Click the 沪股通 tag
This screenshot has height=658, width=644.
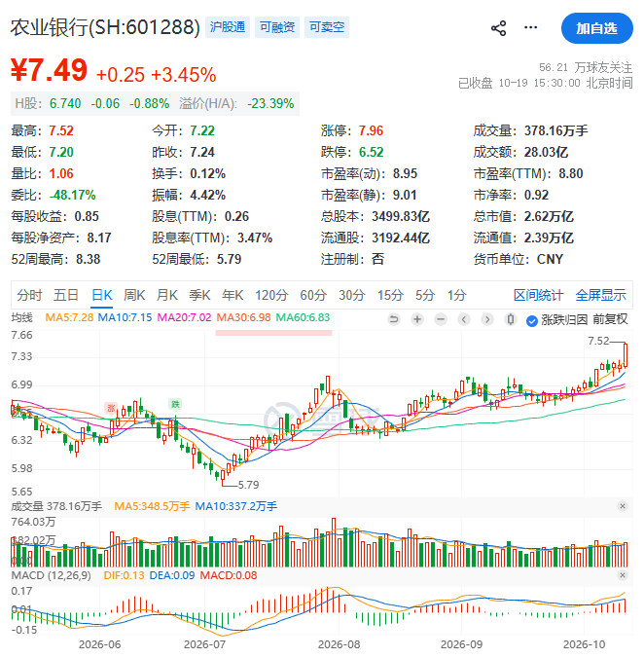pos(228,27)
